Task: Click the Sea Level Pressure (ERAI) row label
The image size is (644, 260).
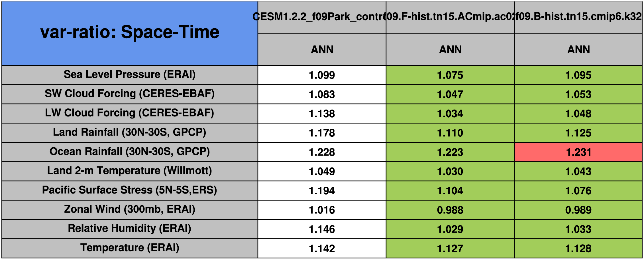Action: tap(130, 75)
